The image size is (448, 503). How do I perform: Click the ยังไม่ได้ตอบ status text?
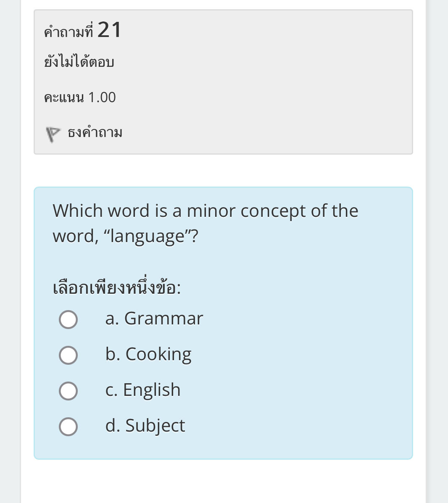click(79, 61)
